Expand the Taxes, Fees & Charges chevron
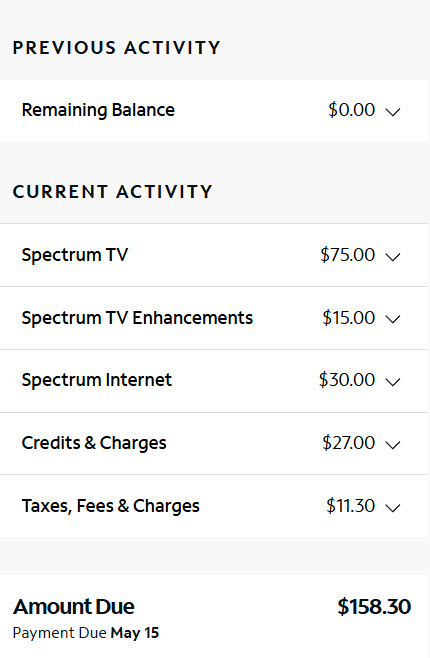This screenshot has width=430, height=658. point(393,507)
